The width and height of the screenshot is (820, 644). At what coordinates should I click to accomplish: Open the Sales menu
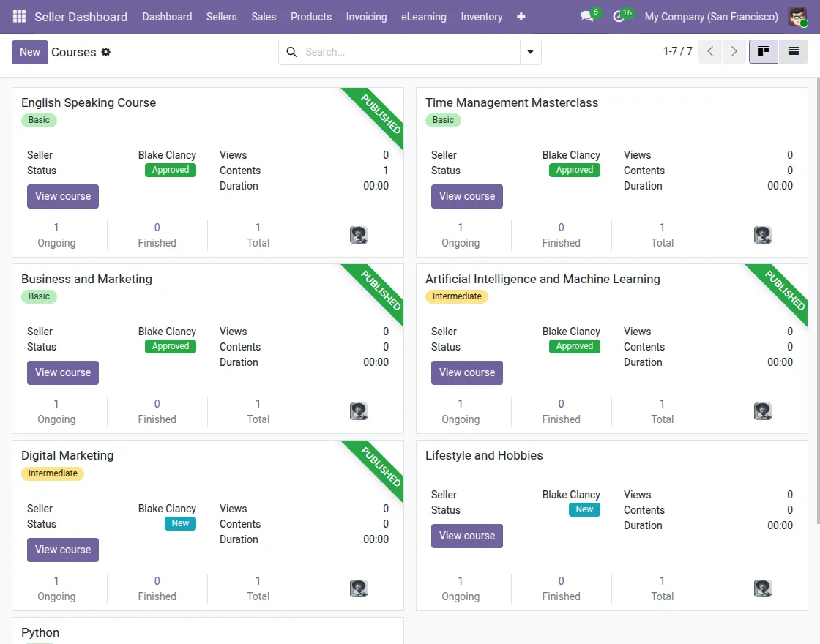pos(264,17)
